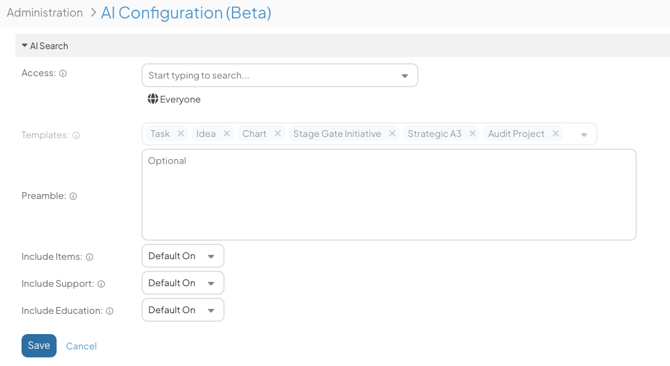The height and width of the screenshot is (366, 670).
Task: Click the Cancel link
Action: click(x=81, y=346)
